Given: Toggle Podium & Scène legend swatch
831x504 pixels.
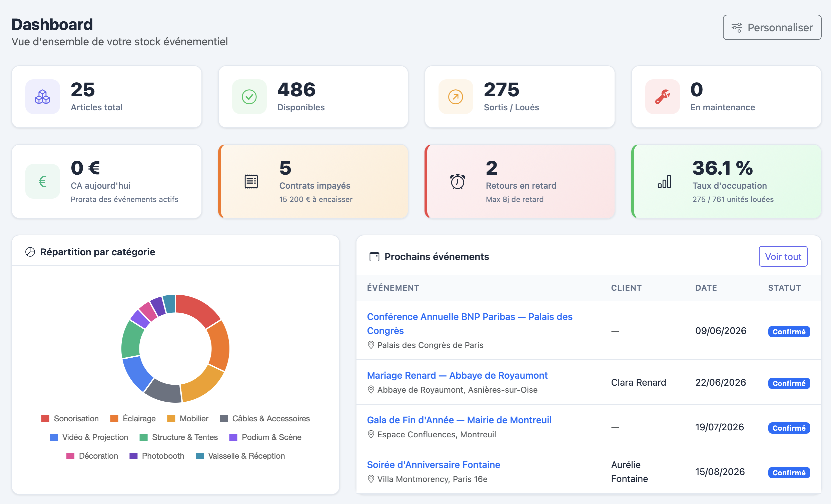Looking at the screenshot, I should pyautogui.click(x=233, y=437).
